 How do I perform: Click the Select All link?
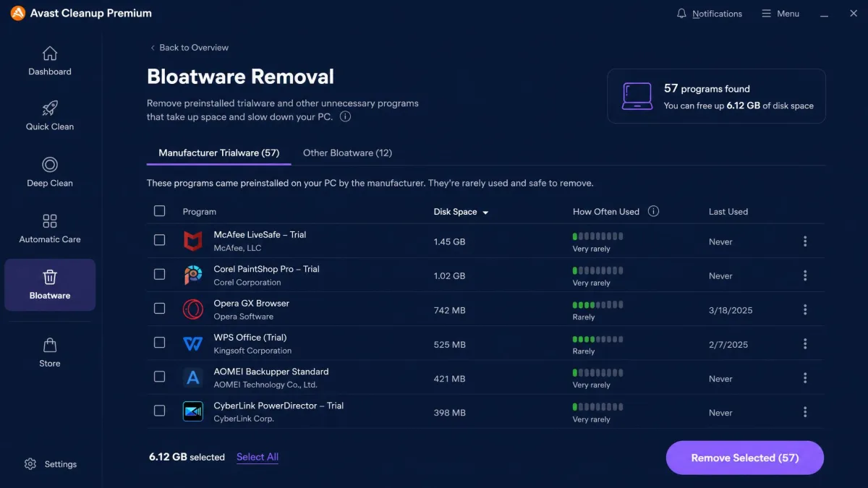tap(258, 457)
